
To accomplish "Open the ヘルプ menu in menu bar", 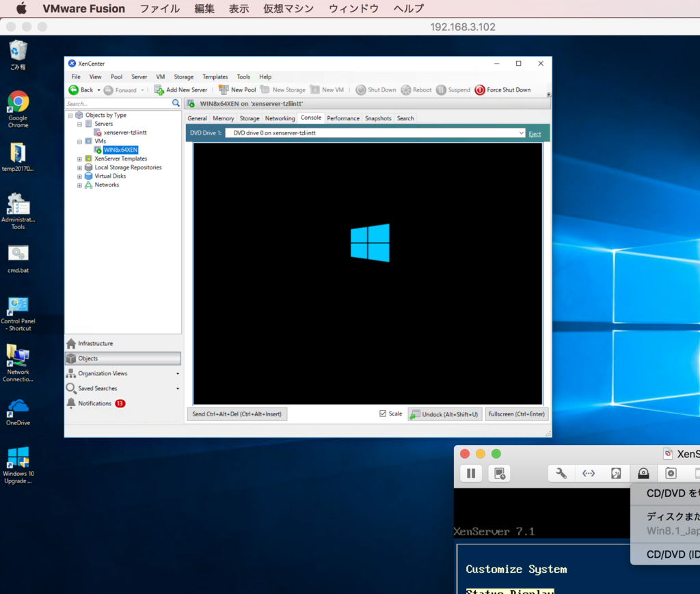I will point(409,8).
